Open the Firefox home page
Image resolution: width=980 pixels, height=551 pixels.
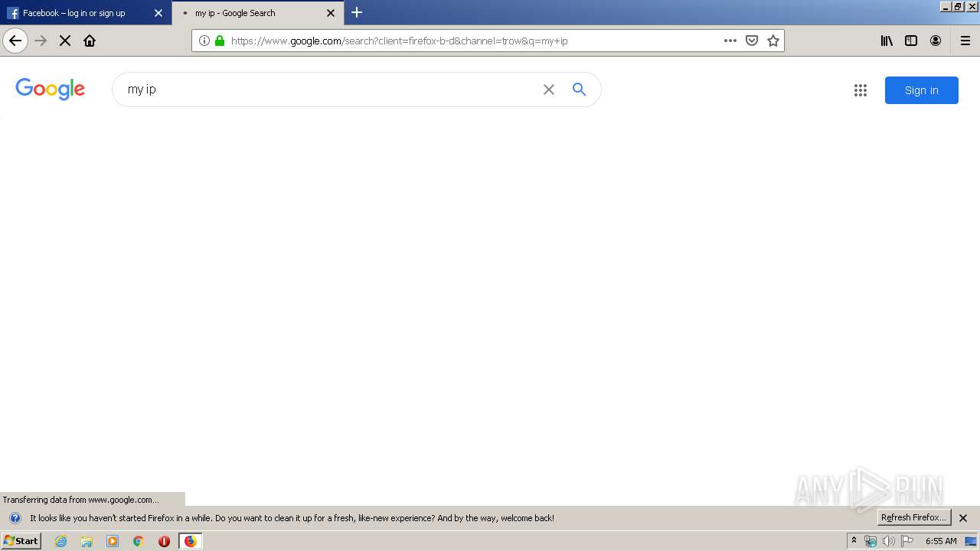coord(90,41)
